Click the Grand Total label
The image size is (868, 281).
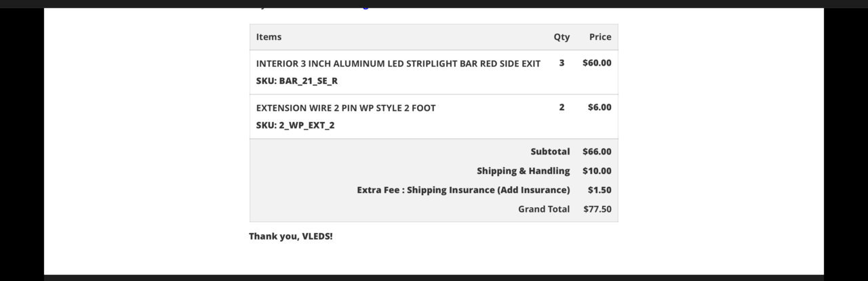point(545,209)
